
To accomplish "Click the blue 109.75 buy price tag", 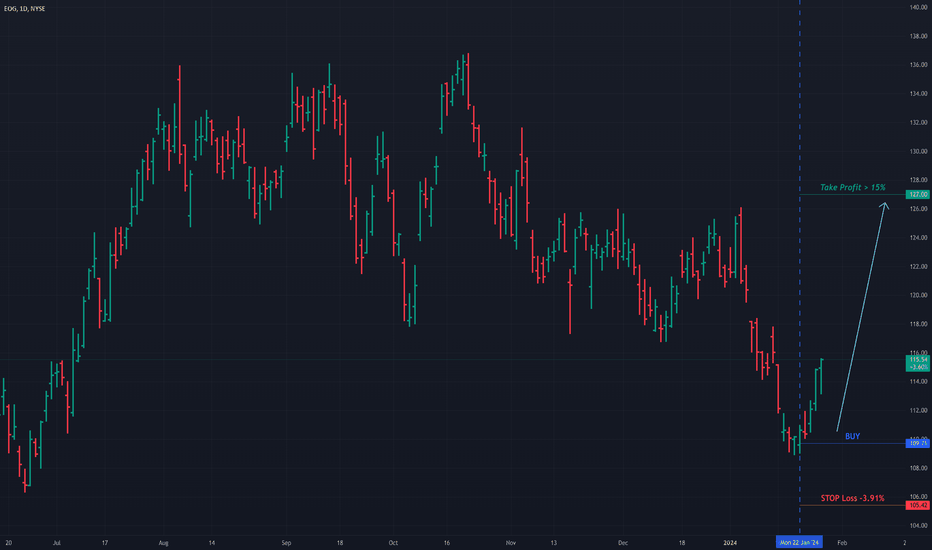I will (x=918, y=444).
